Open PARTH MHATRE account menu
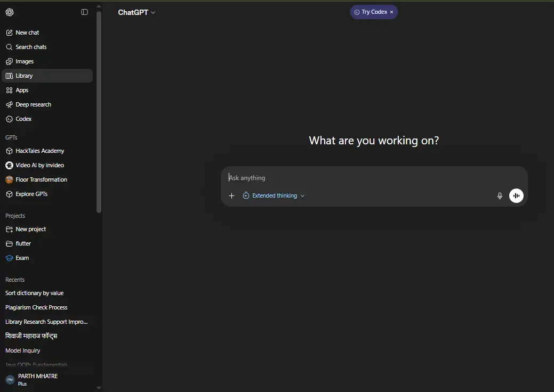Image resolution: width=554 pixels, height=392 pixels. coord(47,380)
